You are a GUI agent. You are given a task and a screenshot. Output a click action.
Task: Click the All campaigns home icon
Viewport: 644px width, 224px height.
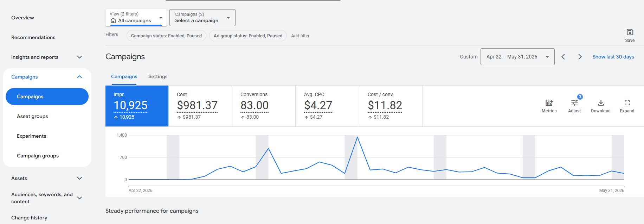113,21
